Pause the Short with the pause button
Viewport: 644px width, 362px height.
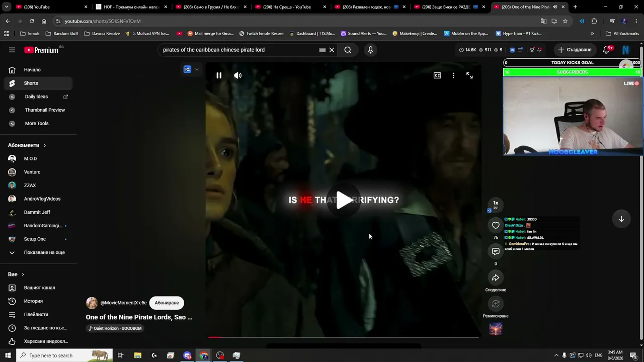(219, 75)
